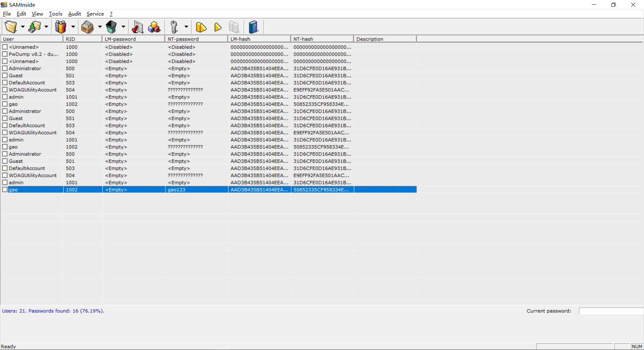Open the Audit menu
644x350 pixels.
74,14
